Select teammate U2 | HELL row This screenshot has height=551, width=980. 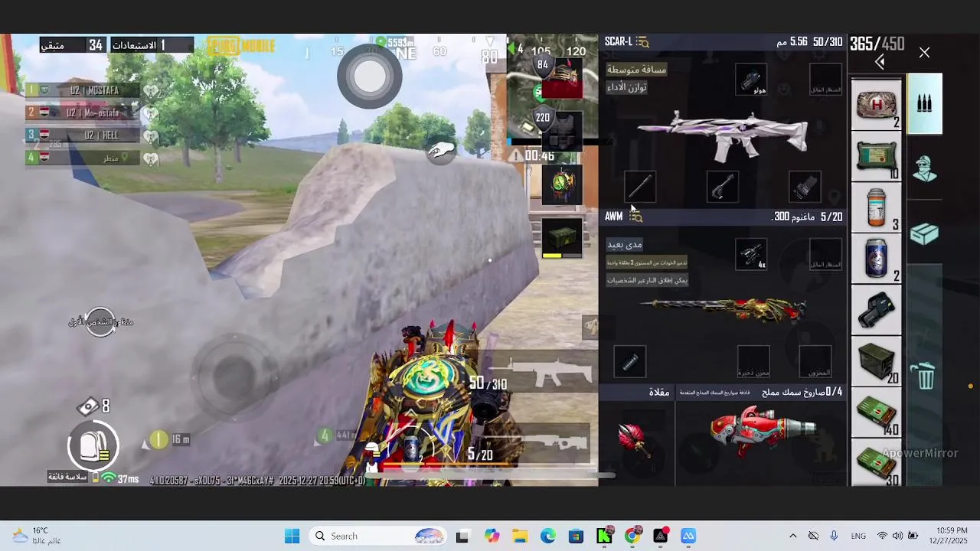pyautogui.click(x=84, y=135)
